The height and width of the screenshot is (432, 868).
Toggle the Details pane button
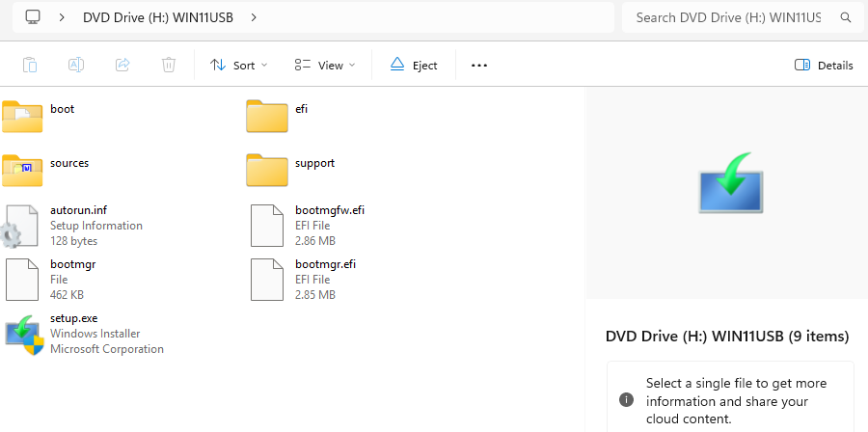point(824,66)
